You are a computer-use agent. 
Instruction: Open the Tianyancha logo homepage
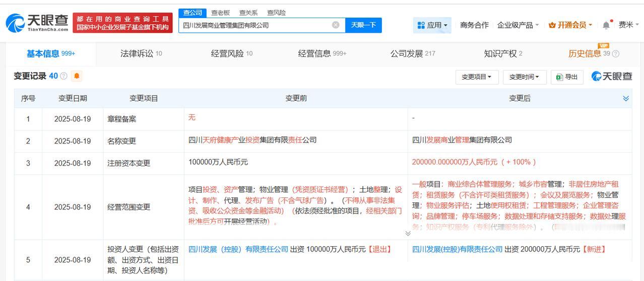(x=37, y=23)
